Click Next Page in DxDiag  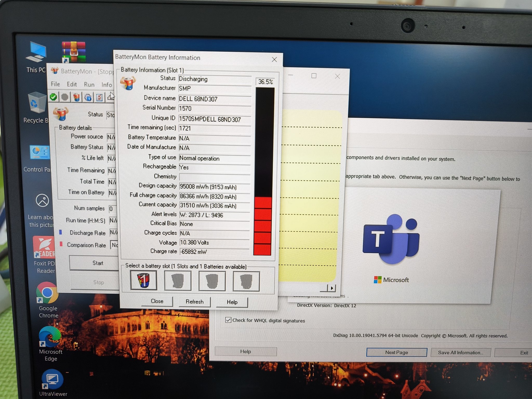tap(396, 352)
